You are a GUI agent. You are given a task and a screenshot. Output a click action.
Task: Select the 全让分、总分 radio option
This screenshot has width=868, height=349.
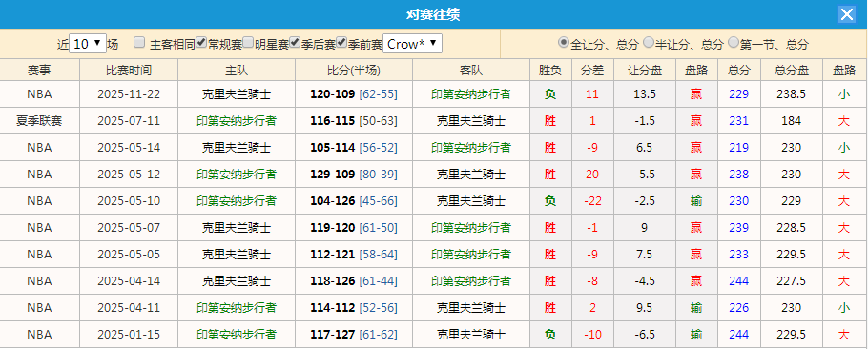[x=564, y=43]
